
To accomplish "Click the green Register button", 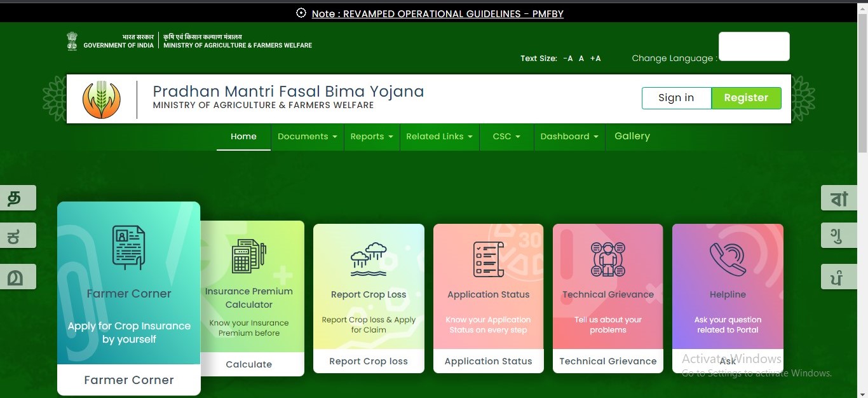I will click(x=746, y=98).
